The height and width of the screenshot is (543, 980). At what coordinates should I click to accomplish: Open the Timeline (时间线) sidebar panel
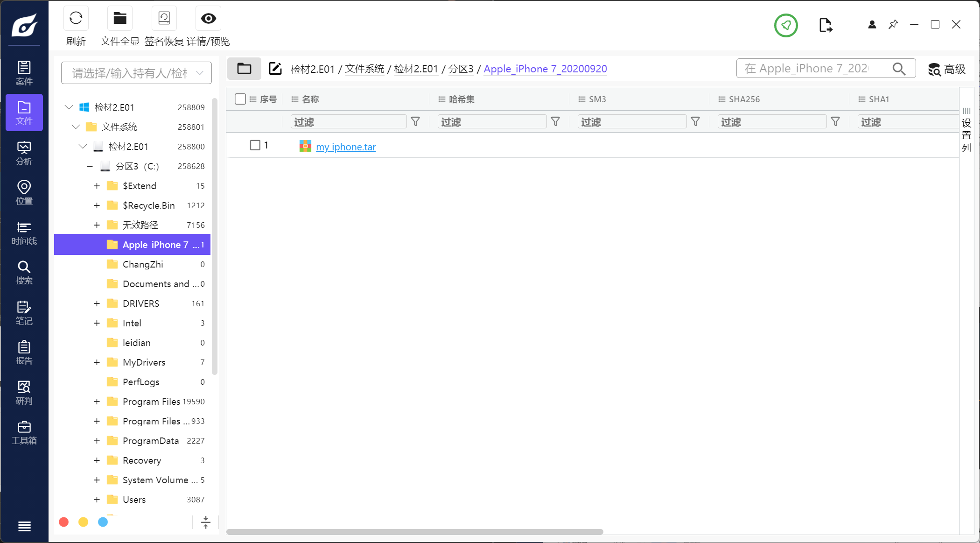(24, 233)
